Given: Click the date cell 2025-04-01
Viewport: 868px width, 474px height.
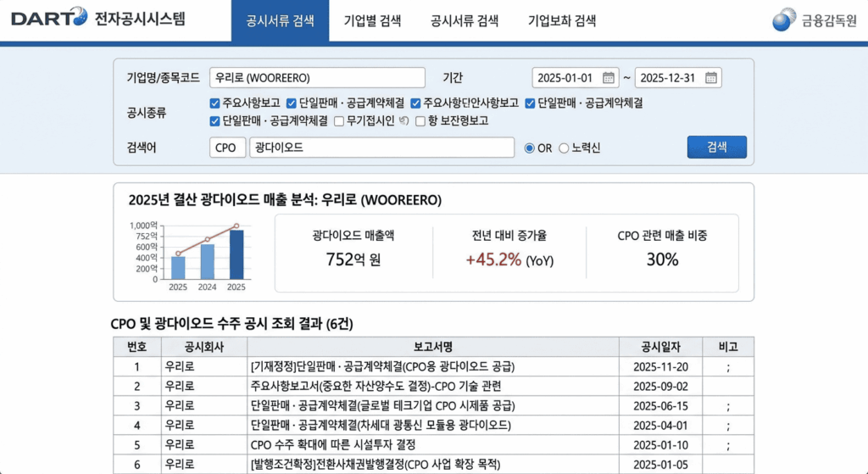Looking at the screenshot, I should (660, 426).
